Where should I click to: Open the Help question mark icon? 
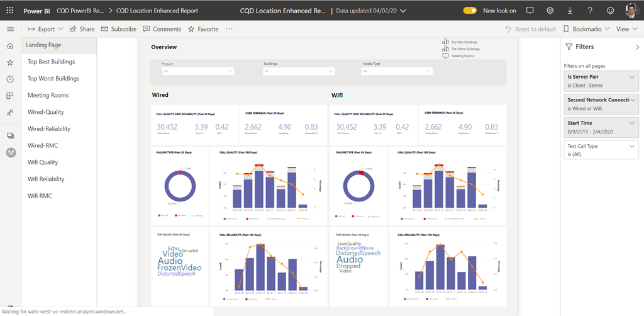590,11
